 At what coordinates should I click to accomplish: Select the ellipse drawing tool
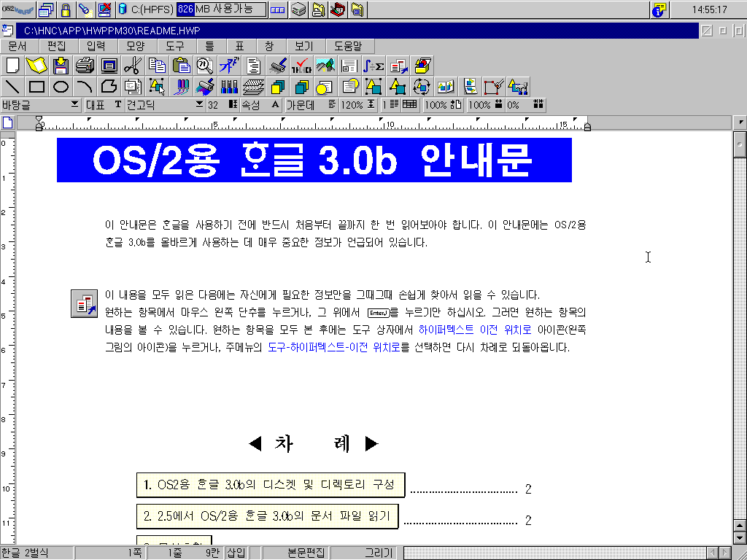pyautogui.click(x=61, y=87)
